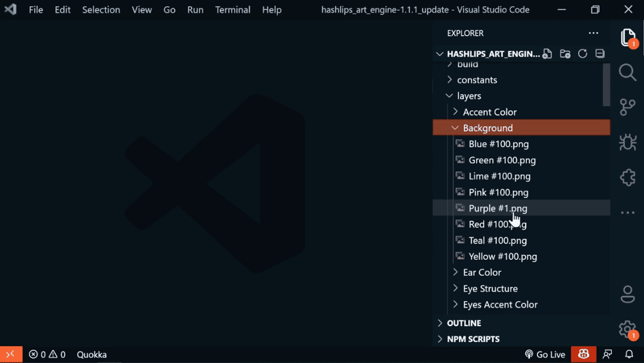Image resolution: width=644 pixels, height=363 pixels.
Task: Open the Run and Debug bug icon
Action: (x=628, y=142)
